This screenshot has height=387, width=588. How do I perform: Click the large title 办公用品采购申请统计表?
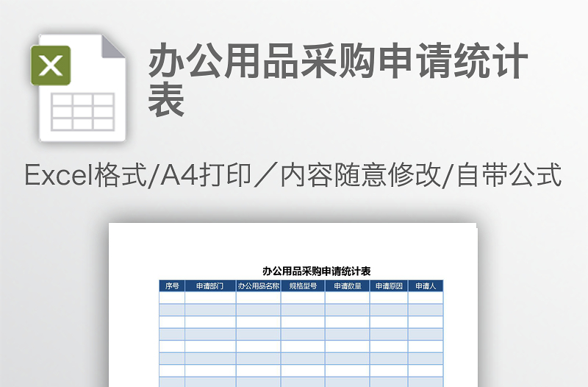tap(337, 80)
